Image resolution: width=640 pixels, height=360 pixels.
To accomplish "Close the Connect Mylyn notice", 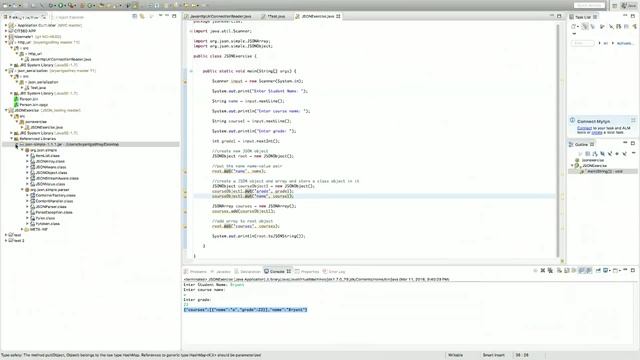I will tap(633, 120).
